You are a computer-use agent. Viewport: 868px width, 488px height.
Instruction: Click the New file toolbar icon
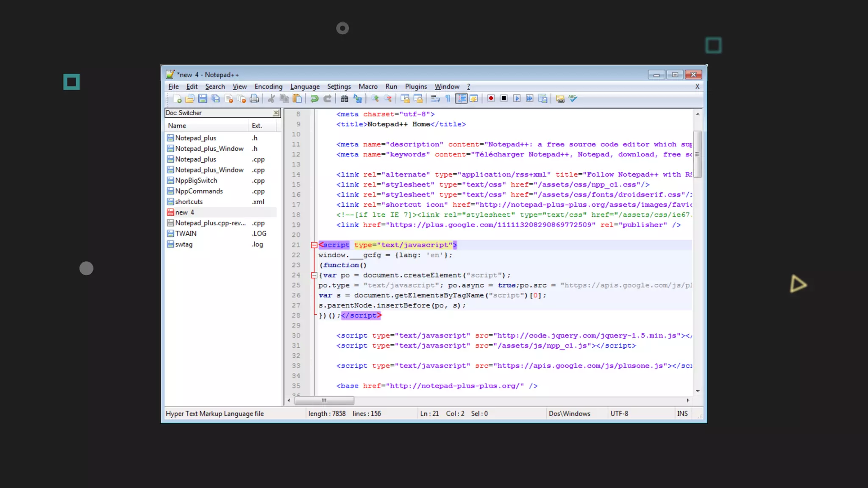pyautogui.click(x=177, y=99)
